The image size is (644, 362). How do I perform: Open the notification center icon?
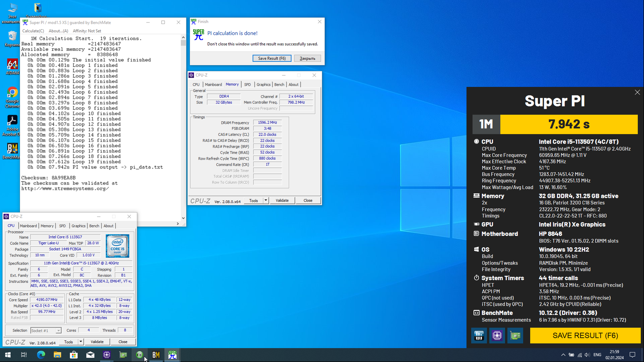pyautogui.click(x=632, y=355)
